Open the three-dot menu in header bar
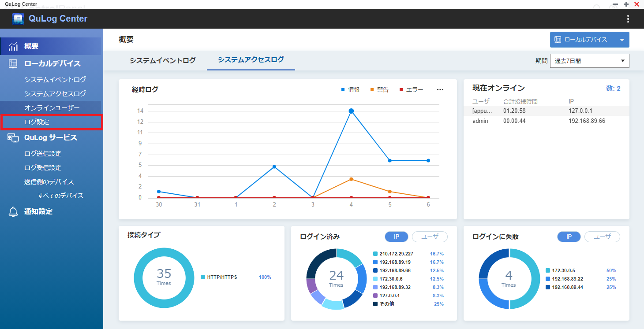644x329 pixels. point(628,19)
